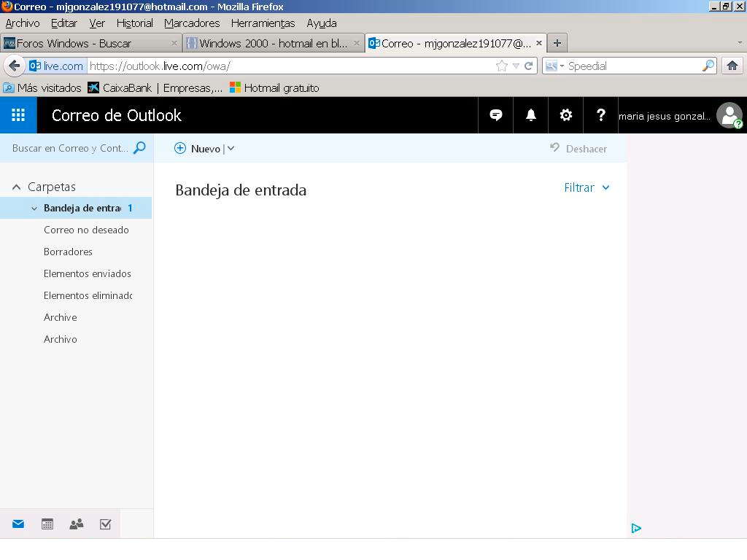Open the Nuevo dropdown arrow
This screenshot has height=560, width=747.
tap(231, 148)
